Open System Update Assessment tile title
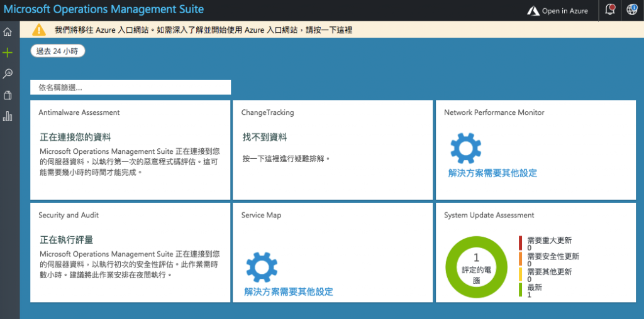The image size is (644, 319). click(489, 215)
